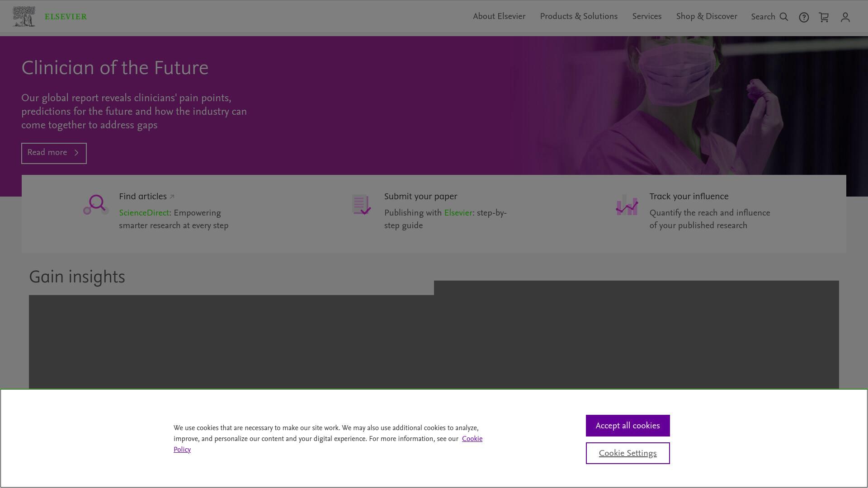The width and height of the screenshot is (868, 488).
Task: Open the Services menu
Action: click(x=646, y=17)
